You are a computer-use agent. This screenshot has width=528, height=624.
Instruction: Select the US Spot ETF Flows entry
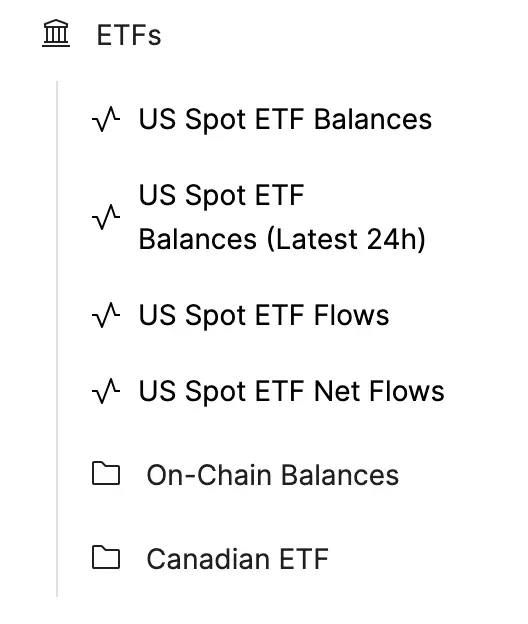pos(264,315)
